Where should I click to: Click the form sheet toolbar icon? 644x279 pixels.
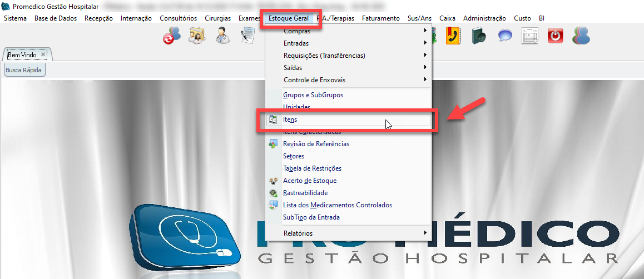coord(530,36)
